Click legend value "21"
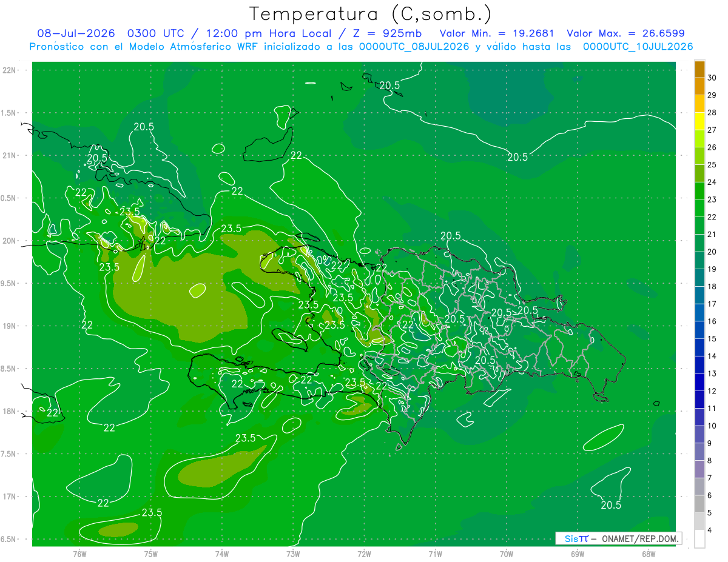This screenshot has width=728, height=562. click(x=712, y=235)
